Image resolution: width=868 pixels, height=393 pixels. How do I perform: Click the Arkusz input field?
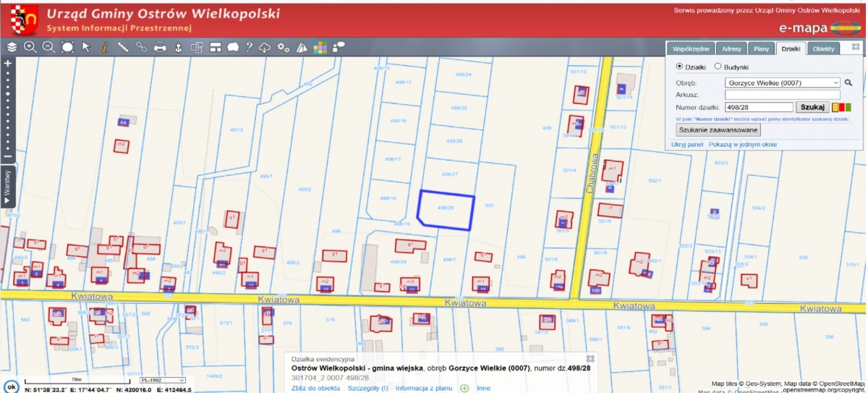(783, 95)
